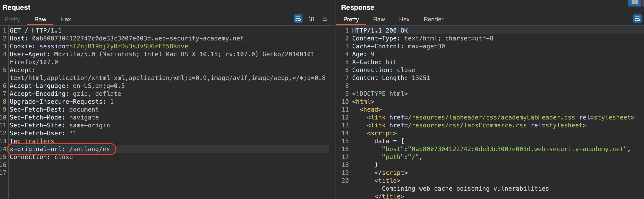Show non-printable characters with the \n button

(x=311, y=19)
